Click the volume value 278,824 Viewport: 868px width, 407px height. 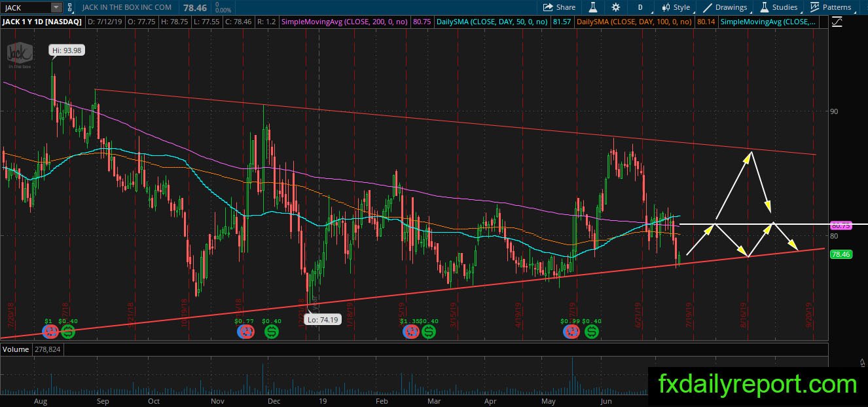tap(48, 349)
